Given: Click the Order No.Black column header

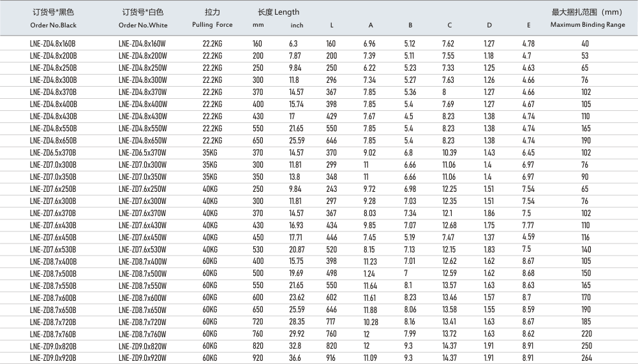Looking at the screenshot, I should pos(53,25).
